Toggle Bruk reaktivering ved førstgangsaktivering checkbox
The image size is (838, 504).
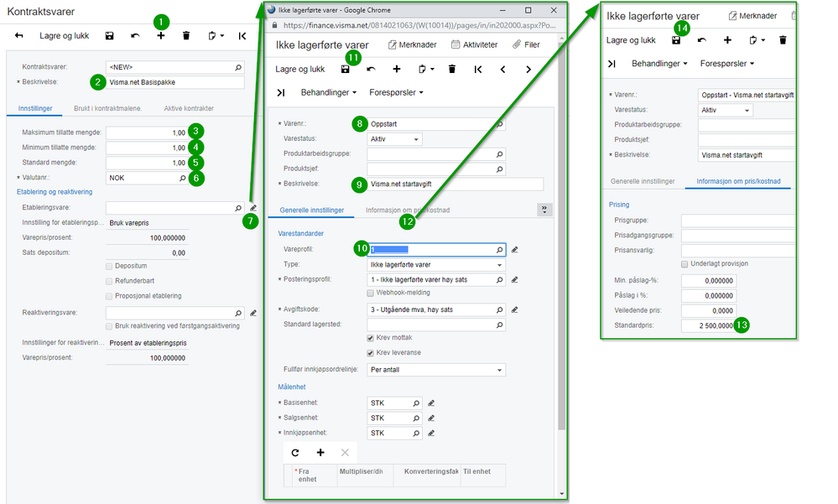(109, 326)
